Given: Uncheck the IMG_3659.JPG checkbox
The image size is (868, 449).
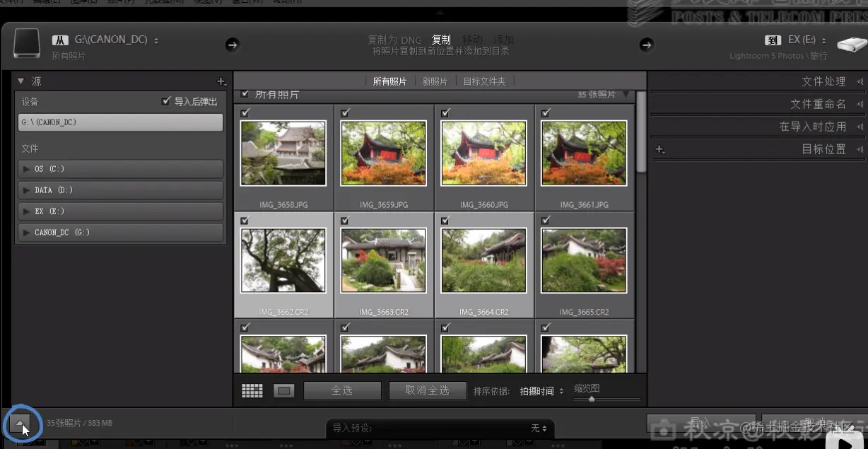Looking at the screenshot, I should point(345,112).
